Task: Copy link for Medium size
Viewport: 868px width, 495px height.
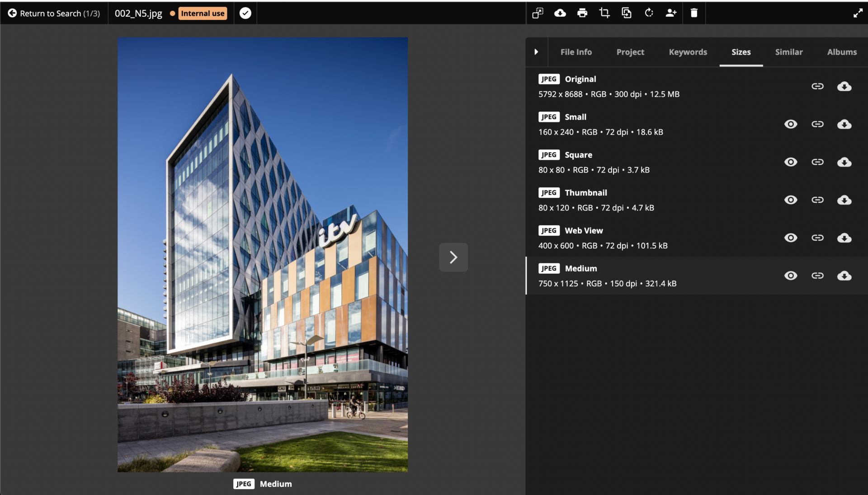Action: point(817,276)
